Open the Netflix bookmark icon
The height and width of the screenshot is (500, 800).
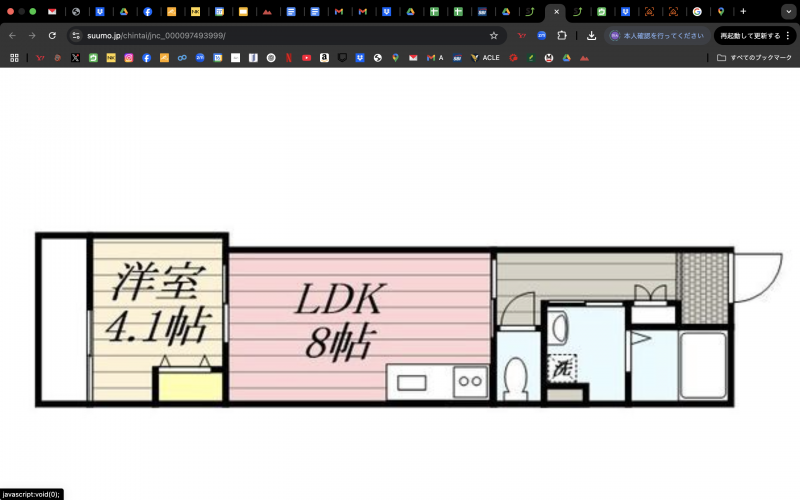point(289,58)
